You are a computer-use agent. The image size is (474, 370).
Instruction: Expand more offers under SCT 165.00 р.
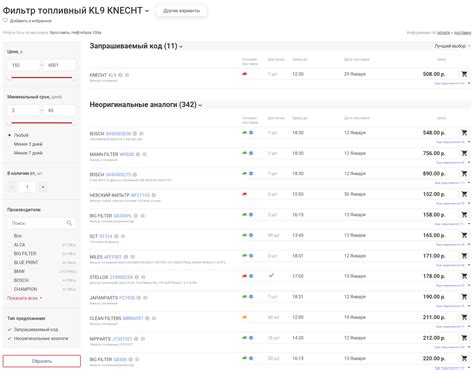pos(452,245)
